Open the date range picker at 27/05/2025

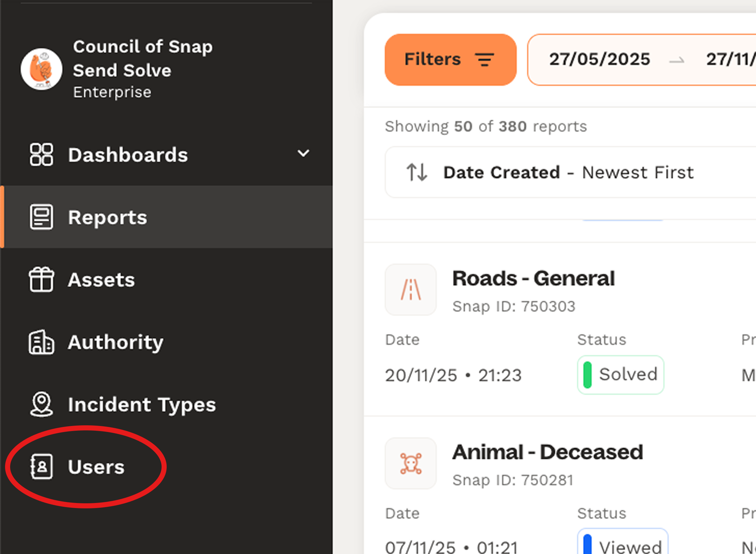pyautogui.click(x=599, y=59)
